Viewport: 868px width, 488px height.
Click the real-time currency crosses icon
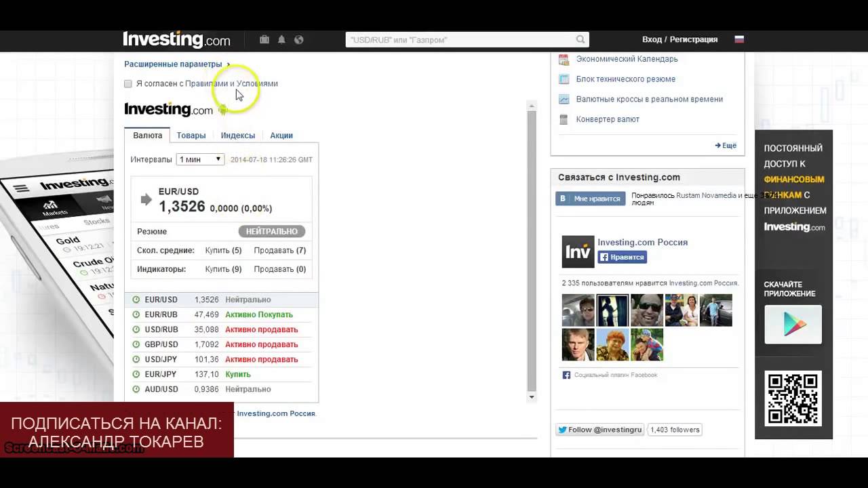coord(564,99)
